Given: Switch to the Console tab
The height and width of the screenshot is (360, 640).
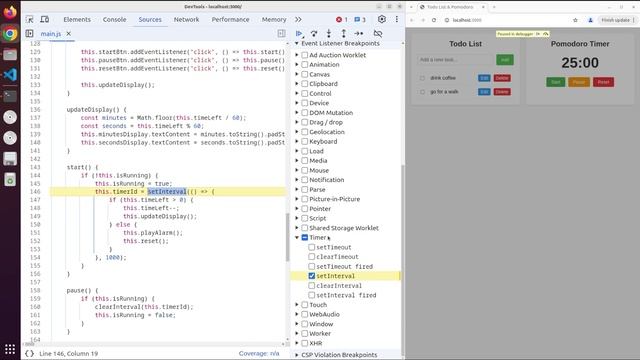Looking at the screenshot, I should pos(114,20).
